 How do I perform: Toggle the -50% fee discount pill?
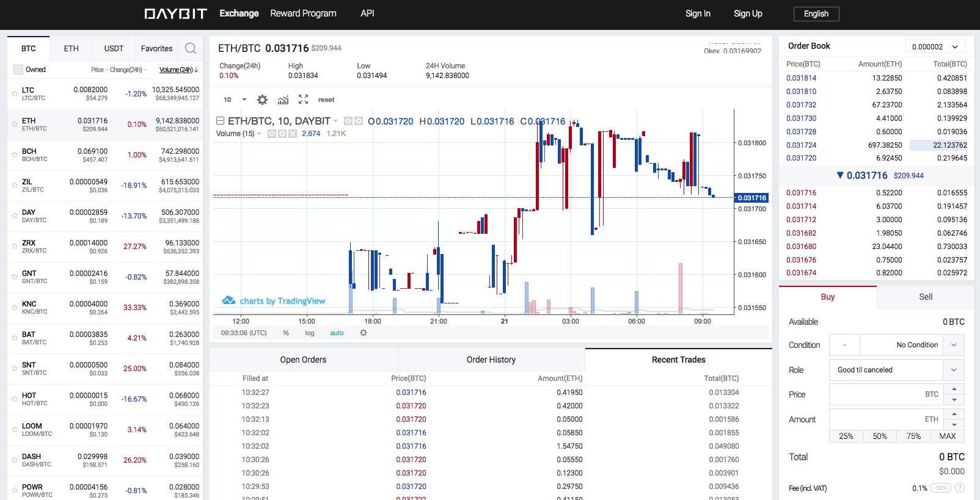point(941,488)
